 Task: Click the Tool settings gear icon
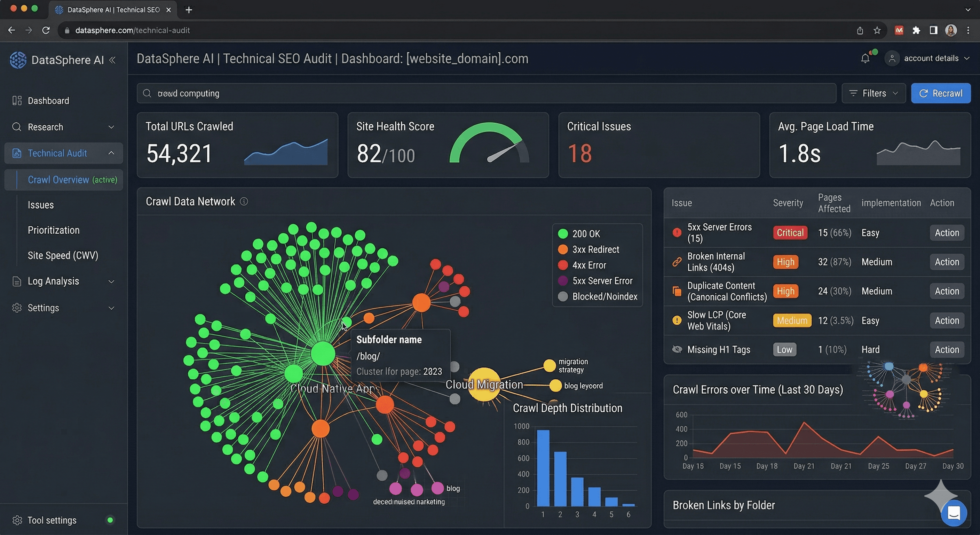point(17,520)
